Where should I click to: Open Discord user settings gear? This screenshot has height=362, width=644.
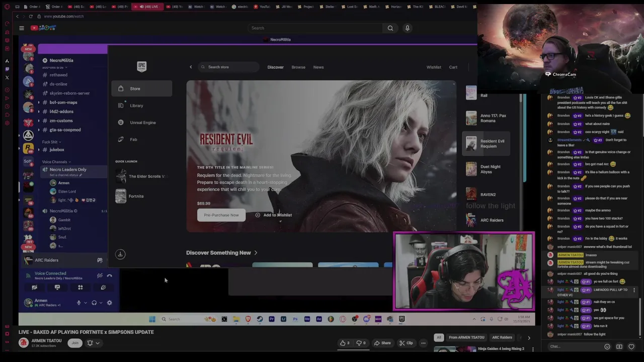click(109, 303)
